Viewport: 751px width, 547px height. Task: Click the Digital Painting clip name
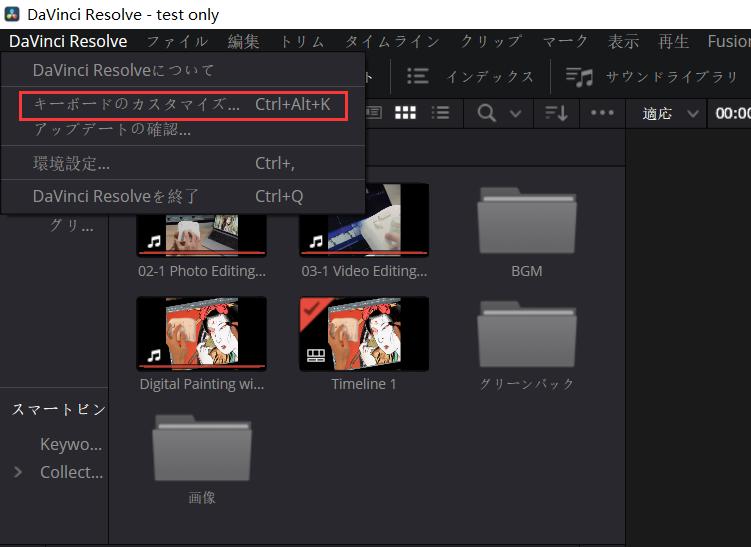click(x=202, y=384)
